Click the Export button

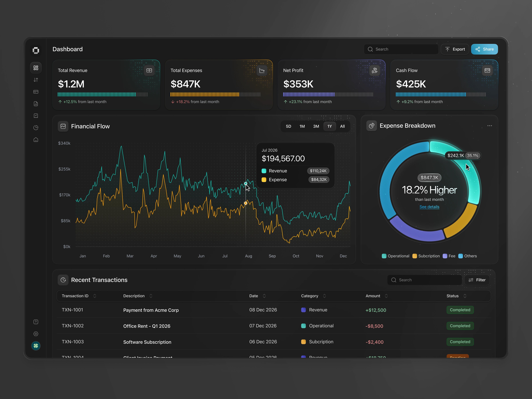455,49
